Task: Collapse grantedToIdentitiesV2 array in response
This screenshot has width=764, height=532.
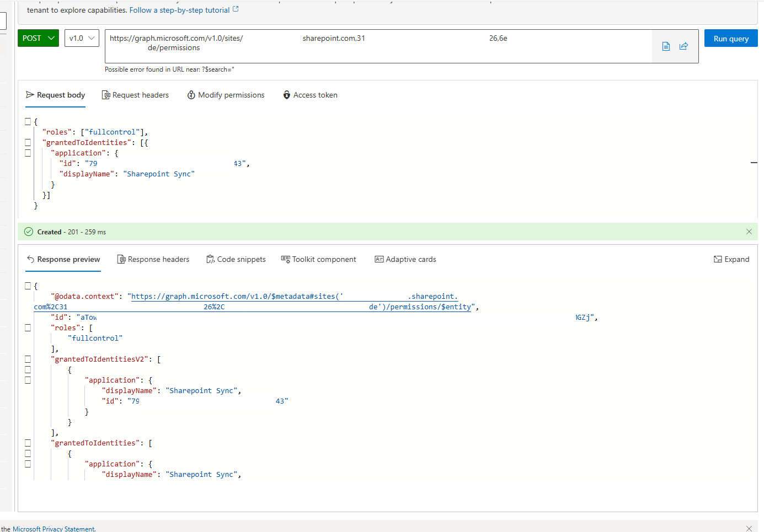Action: pyautogui.click(x=28, y=359)
